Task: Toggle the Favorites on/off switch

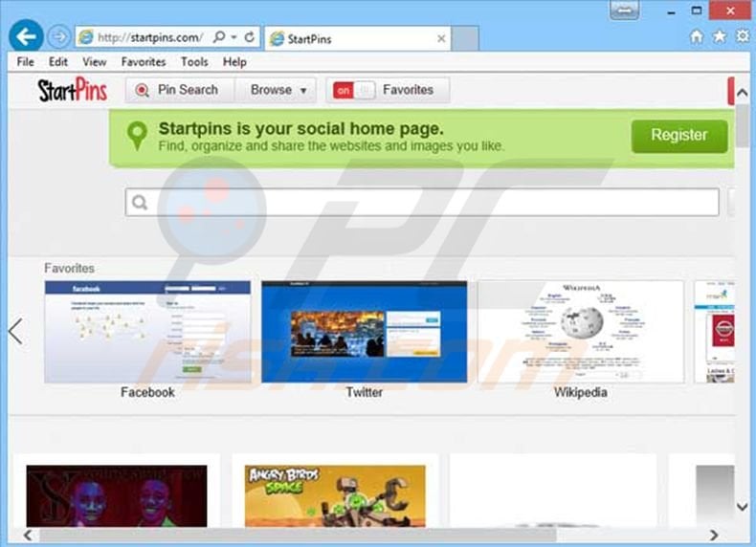Action: (x=353, y=90)
